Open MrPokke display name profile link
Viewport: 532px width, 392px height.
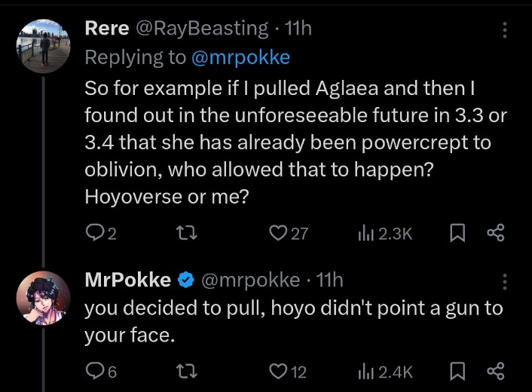click(128, 280)
